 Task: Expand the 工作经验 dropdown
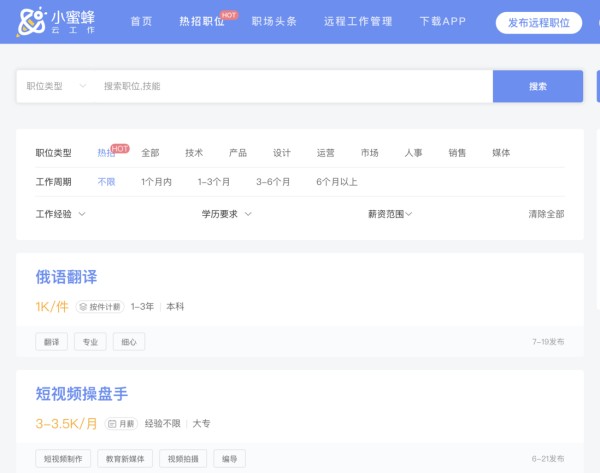60,214
